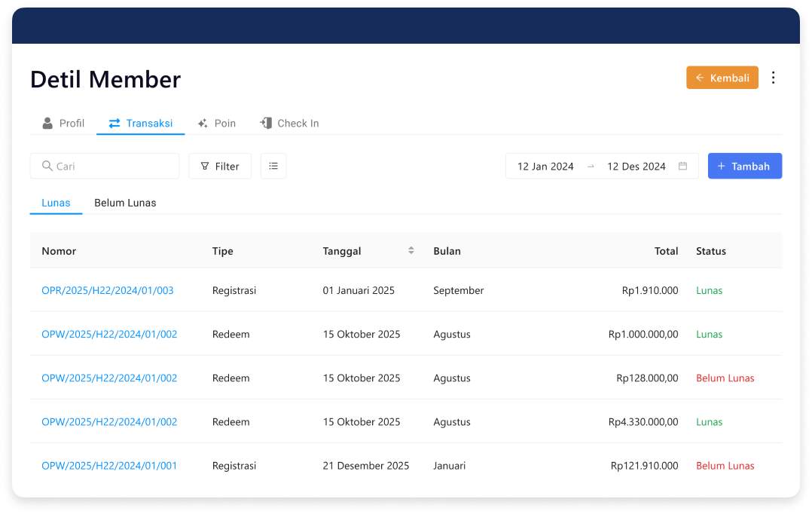Go back with the Kembali button
This screenshot has width=812, height=514.
[x=722, y=78]
